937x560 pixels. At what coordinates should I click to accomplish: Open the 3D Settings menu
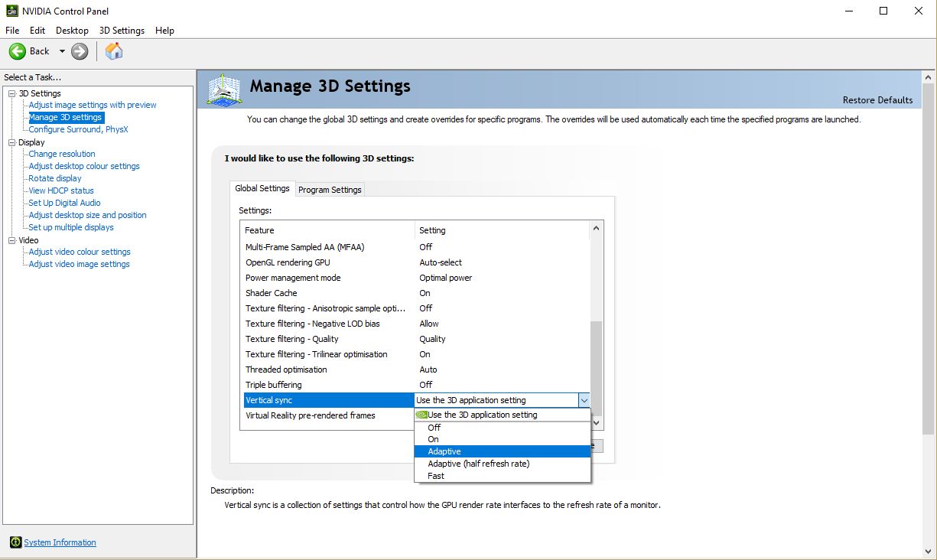tap(122, 31)
